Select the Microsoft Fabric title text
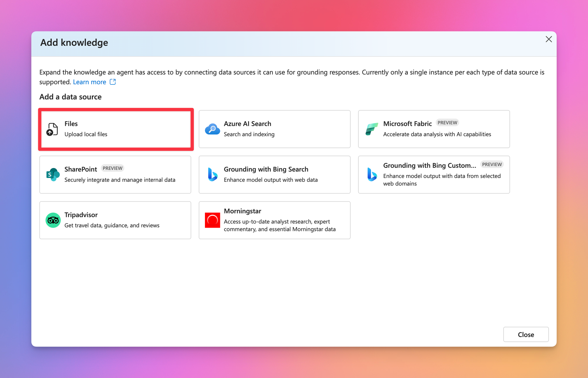The width and height of the screenshot is (588, 378). 407,124
